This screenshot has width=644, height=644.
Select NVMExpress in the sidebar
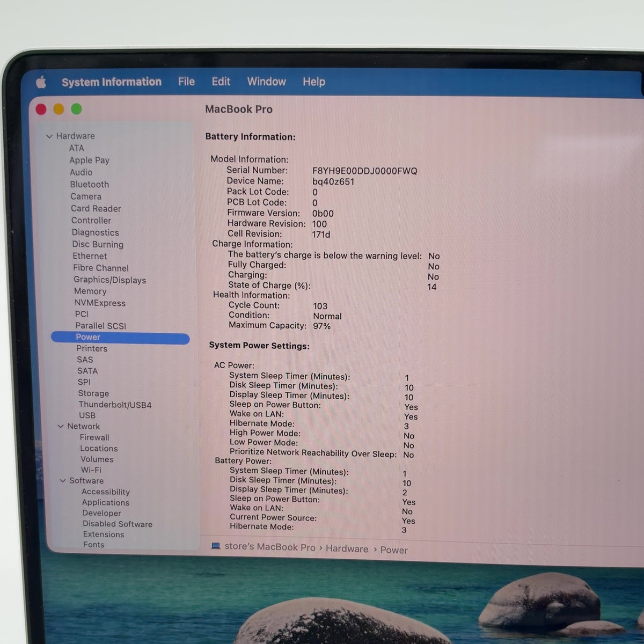coord(100,303)
